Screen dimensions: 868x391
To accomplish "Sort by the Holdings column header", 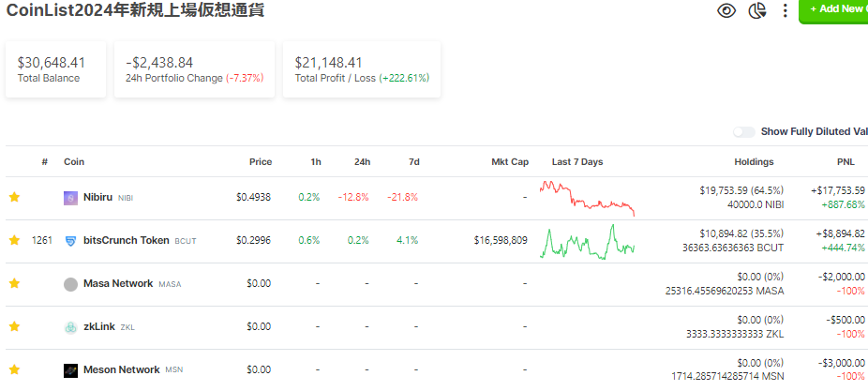I will pyautogui.click(x=754, y=161).
